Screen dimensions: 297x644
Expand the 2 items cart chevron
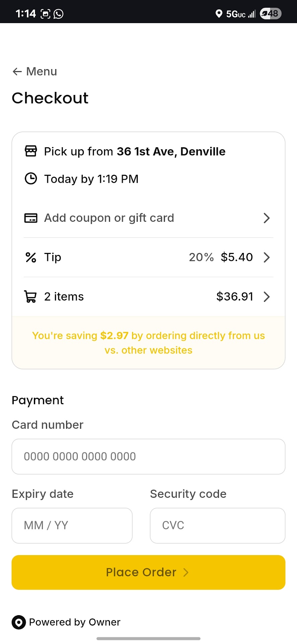pos(266,297)
